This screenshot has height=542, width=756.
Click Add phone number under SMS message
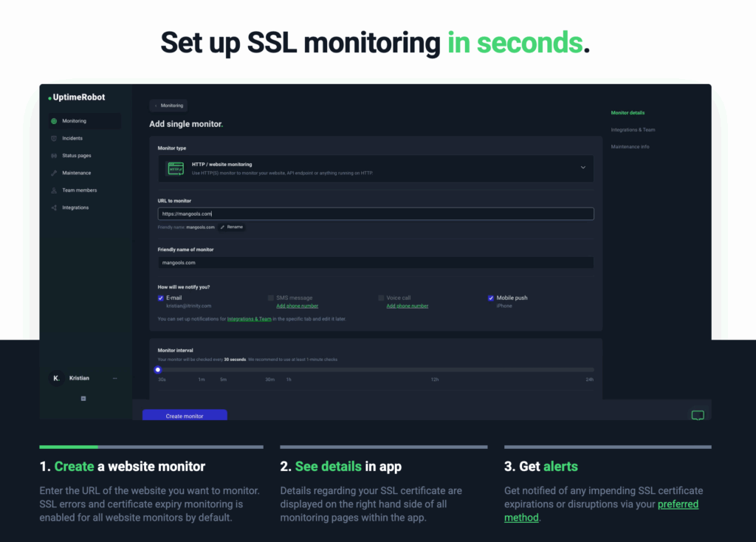tap(297, 306)
